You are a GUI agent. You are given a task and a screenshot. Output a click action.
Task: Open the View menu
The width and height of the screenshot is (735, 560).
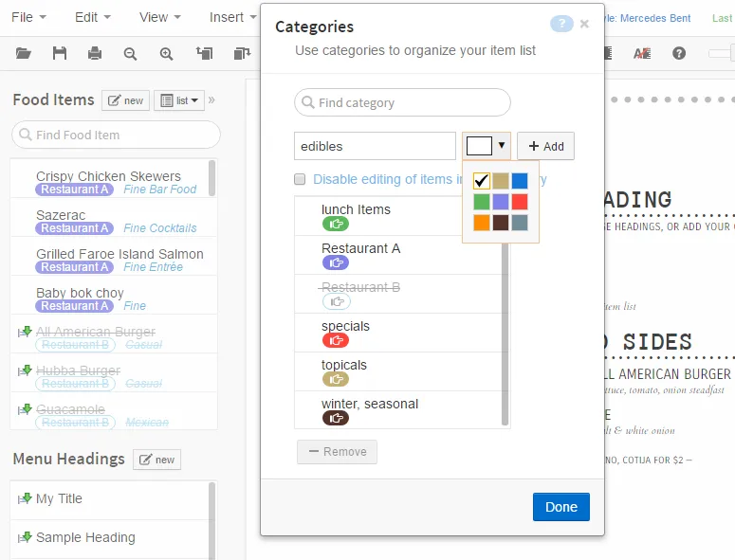coord(158,17)
